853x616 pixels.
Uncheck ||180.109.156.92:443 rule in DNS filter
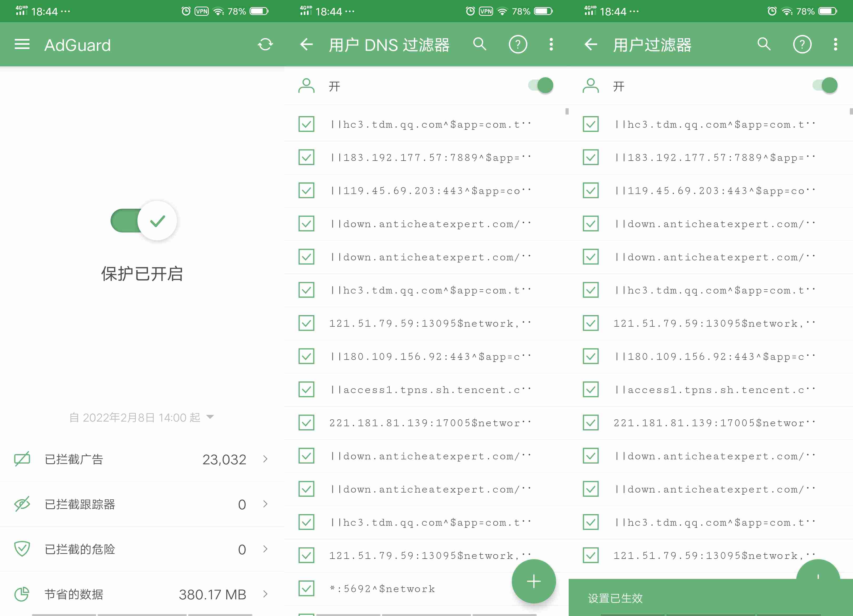pos(306,356)
